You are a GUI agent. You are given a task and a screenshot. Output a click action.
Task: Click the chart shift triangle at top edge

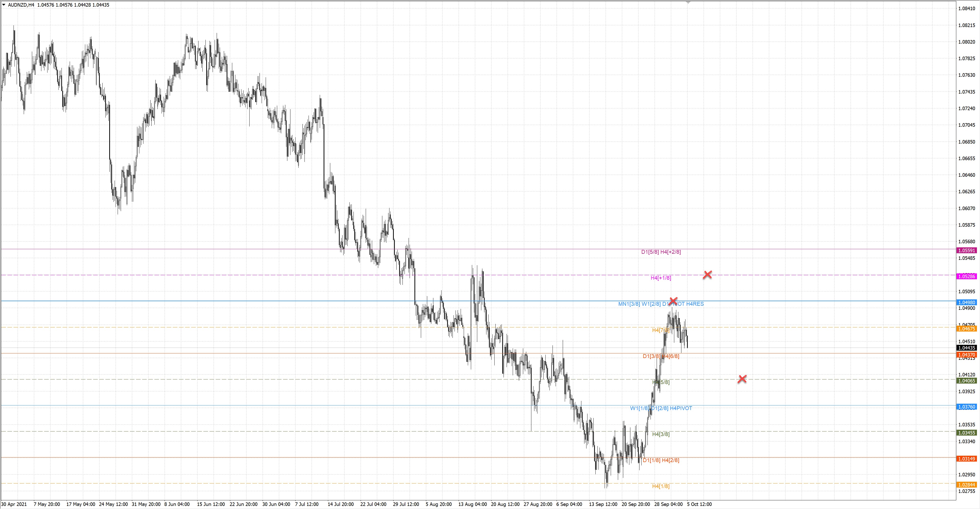click(x=688, y=2)
